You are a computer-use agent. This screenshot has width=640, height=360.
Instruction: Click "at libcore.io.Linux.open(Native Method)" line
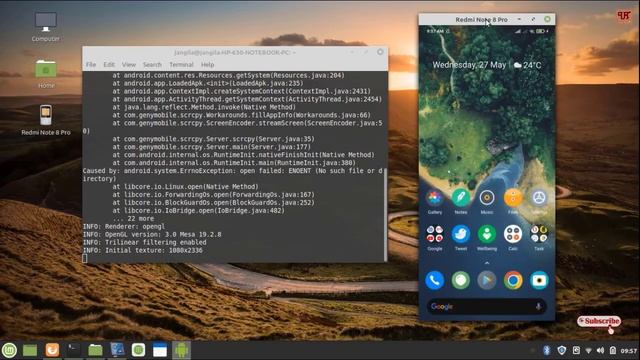tap(185, 187)
